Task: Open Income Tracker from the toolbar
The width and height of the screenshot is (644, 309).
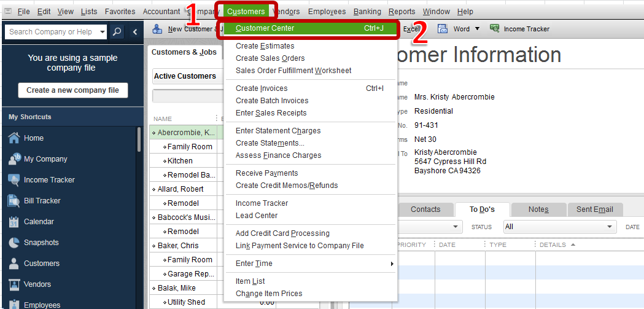Action: 519,29
